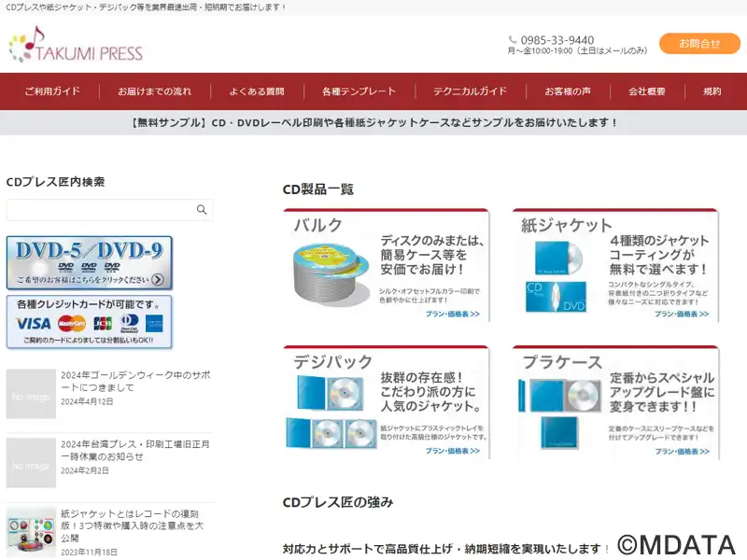The width and height of the screenshot is (747, 560).
Task: Open the 無料サンプル announcement banner
Action: click(x=373, y=123)
